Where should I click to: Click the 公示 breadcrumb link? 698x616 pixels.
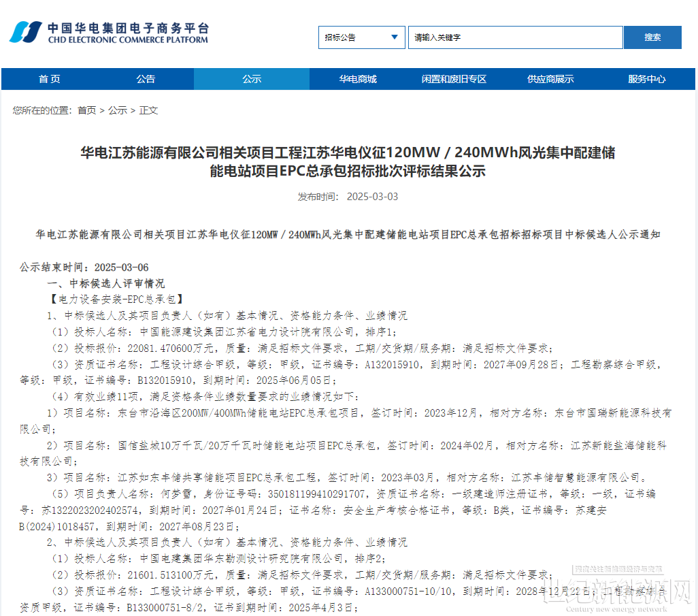click(x=118, y=110)
